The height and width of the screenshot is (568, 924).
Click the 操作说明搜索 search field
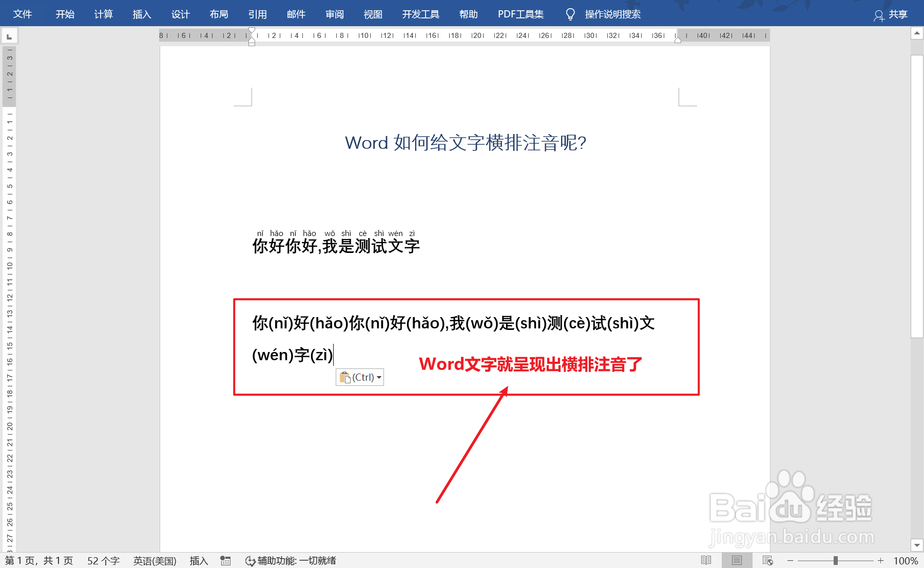pos(613,14)
